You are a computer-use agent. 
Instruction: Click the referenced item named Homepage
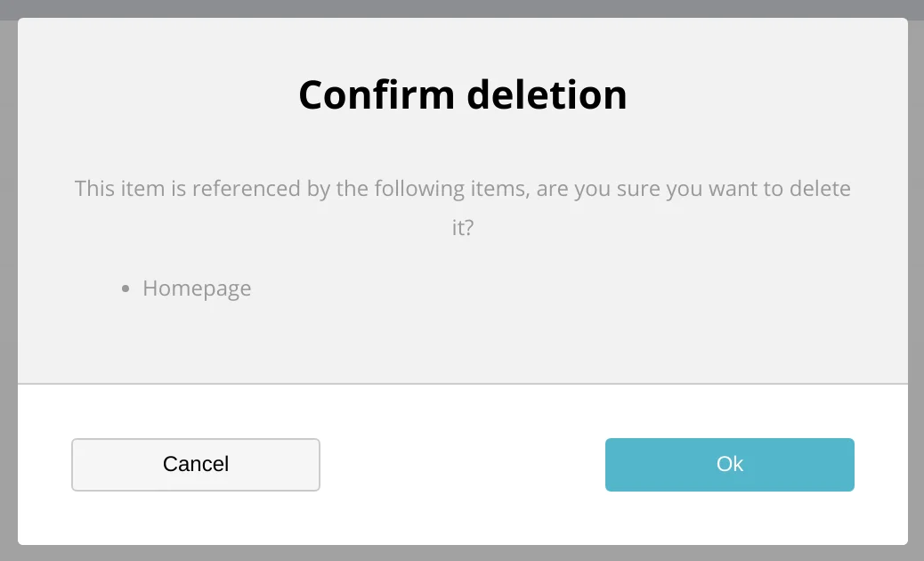pos(196,288)
